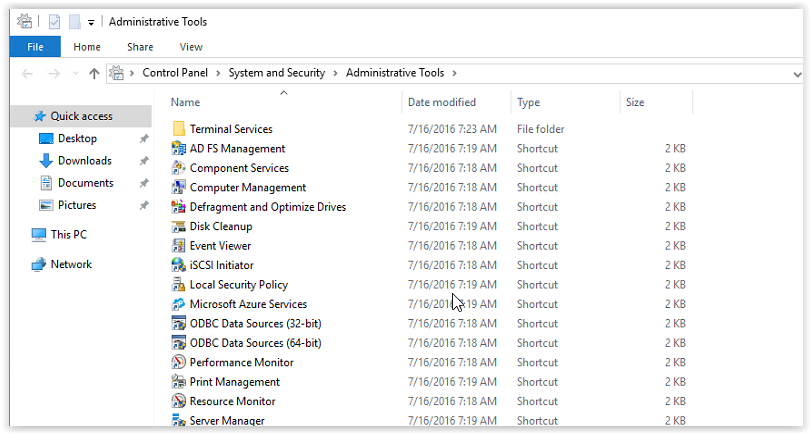
Task: Expand the chevron after System and Security
Action: point(335,73)
